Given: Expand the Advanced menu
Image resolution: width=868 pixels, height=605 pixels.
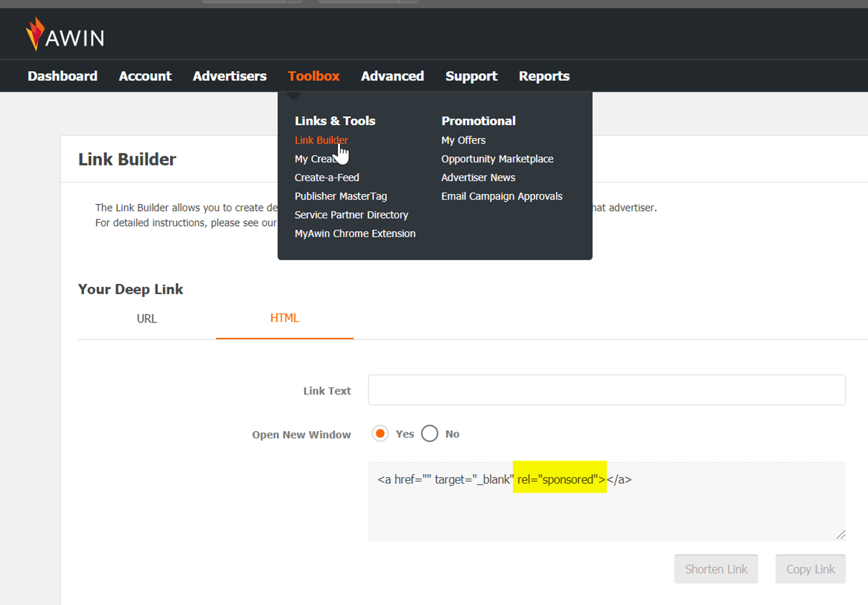Looking at the screenshot, I should tap(392, 76).
